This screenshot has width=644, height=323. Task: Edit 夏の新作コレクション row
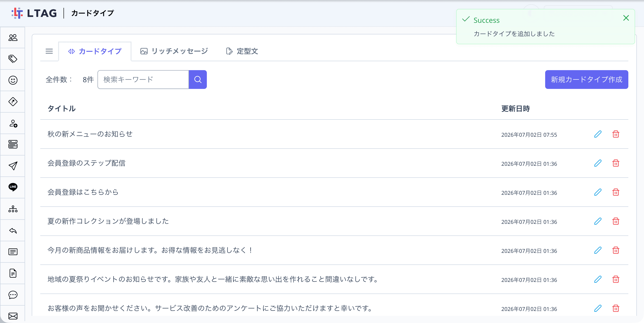[597, 221]
